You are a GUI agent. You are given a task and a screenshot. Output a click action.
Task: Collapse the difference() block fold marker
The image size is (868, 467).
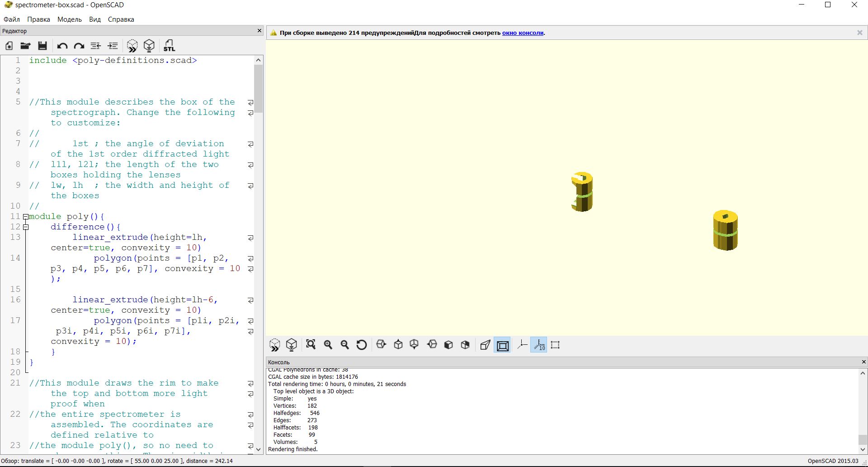click(26, 227)
